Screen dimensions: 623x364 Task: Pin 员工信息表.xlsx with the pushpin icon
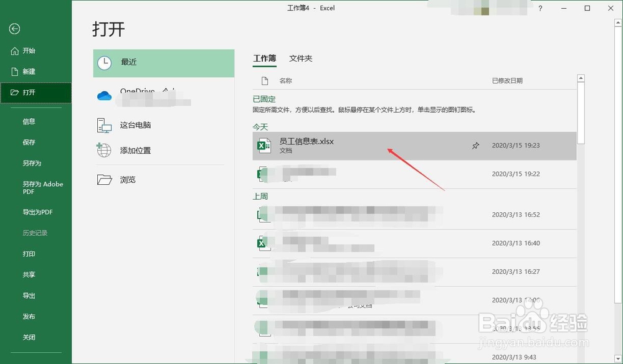475,146
